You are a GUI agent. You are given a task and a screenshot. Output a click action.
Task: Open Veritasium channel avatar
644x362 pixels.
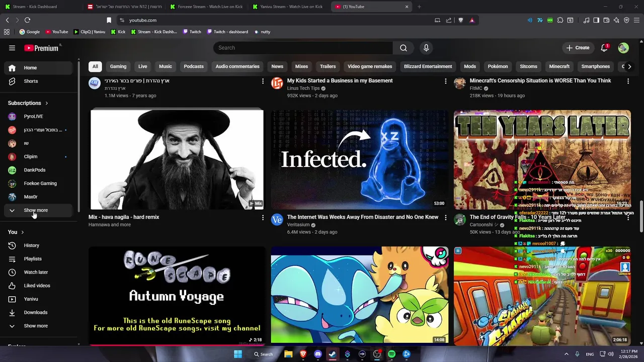(277, 220)
